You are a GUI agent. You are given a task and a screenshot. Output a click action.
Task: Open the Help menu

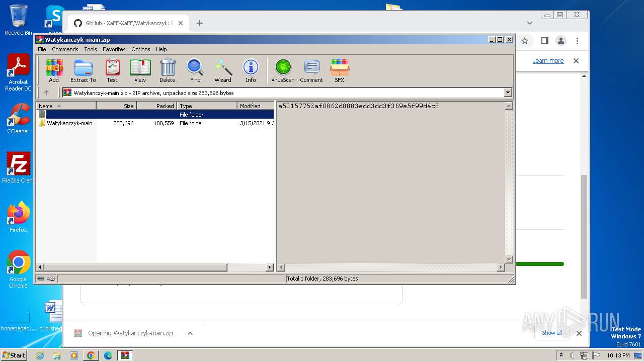pos(161,49)
